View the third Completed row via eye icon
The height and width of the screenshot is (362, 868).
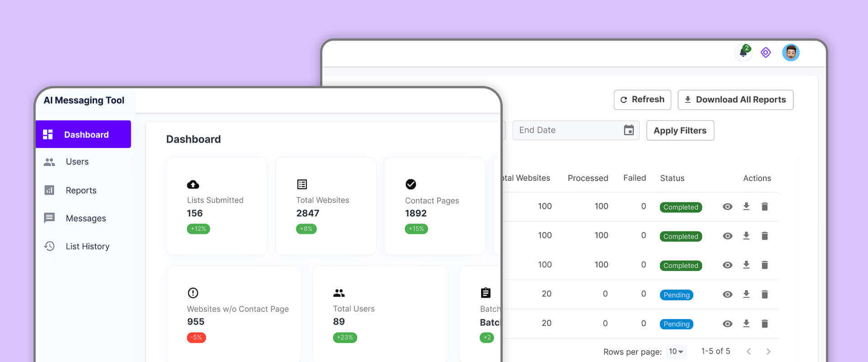tap(727, 265)
